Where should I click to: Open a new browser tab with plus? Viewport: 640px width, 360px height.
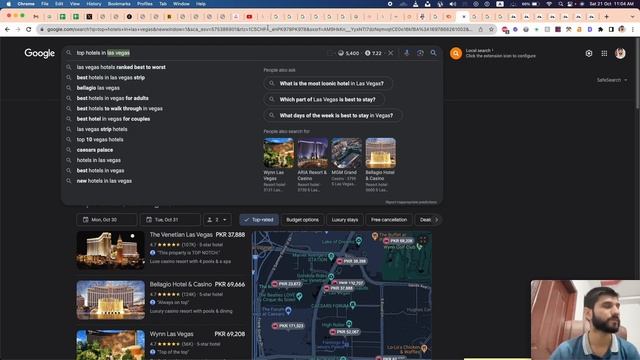pyautogui.click(x=607, y=17)
